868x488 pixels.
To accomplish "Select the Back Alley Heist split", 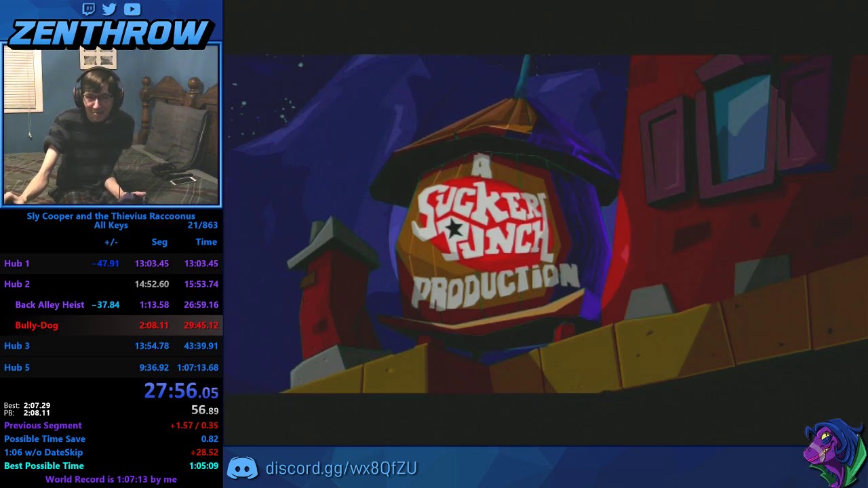I will (x=111, y=305).
